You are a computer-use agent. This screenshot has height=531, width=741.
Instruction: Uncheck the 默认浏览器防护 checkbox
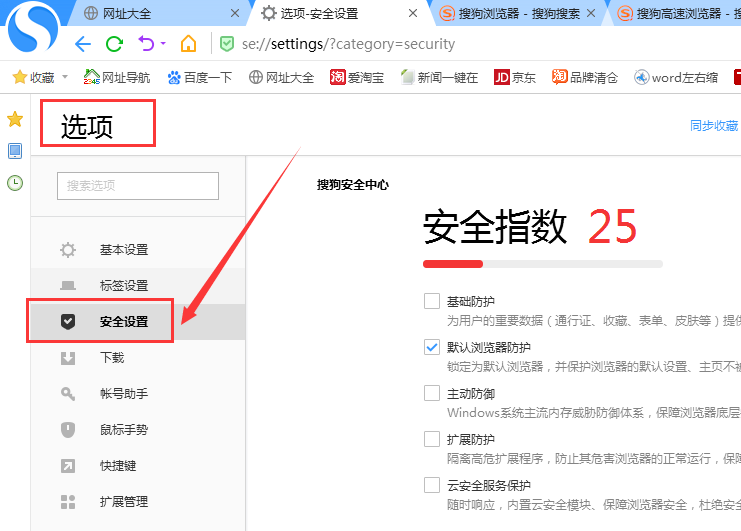click(x=432, y=347)
